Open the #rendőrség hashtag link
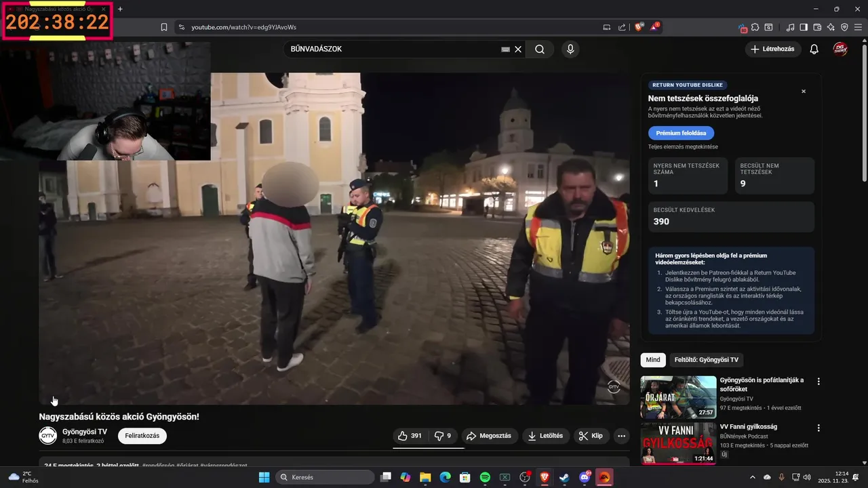The height and width of the screenshot is (488, 868). pos(157,466)
